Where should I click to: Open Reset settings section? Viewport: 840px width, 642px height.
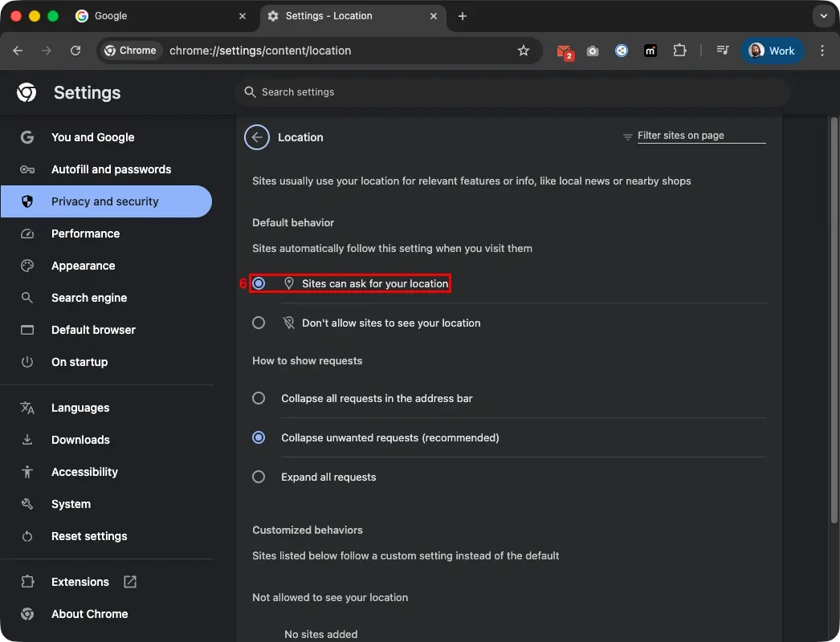[107, 536]
